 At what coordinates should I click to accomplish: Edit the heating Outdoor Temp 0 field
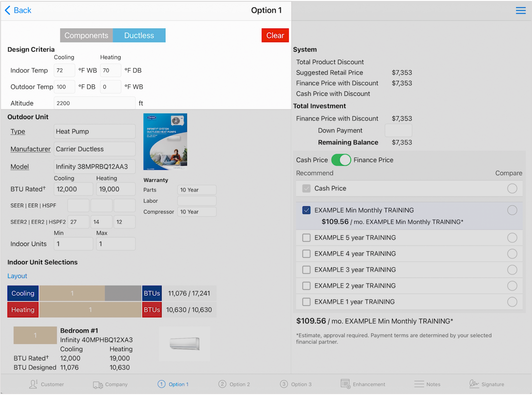(x=111, y=87)
